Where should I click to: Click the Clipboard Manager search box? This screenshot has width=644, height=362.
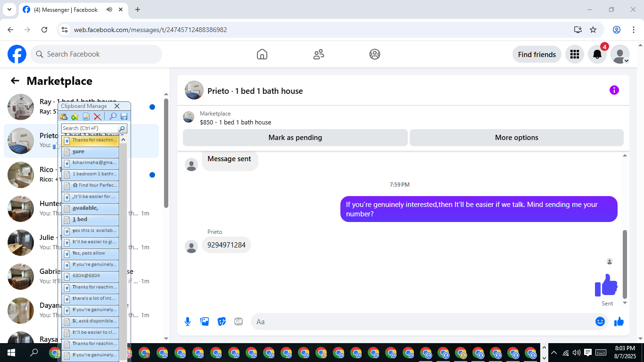point(90,129)
